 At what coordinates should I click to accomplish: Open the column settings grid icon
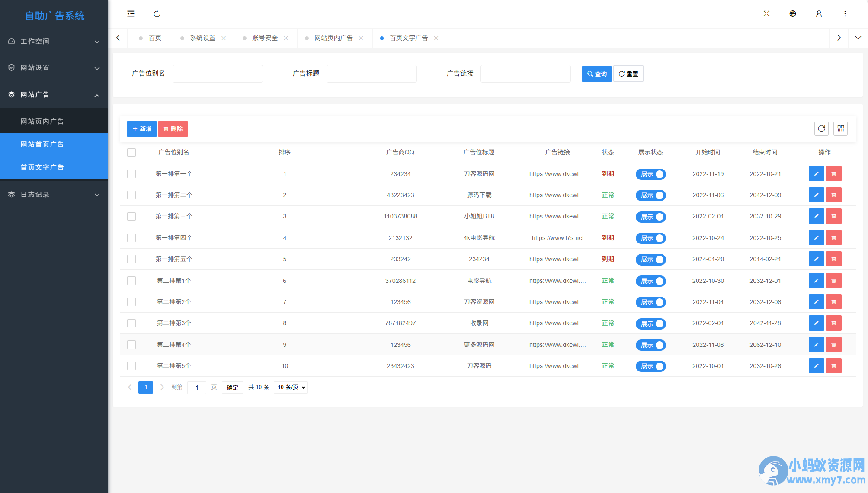[x=840, y=128]
